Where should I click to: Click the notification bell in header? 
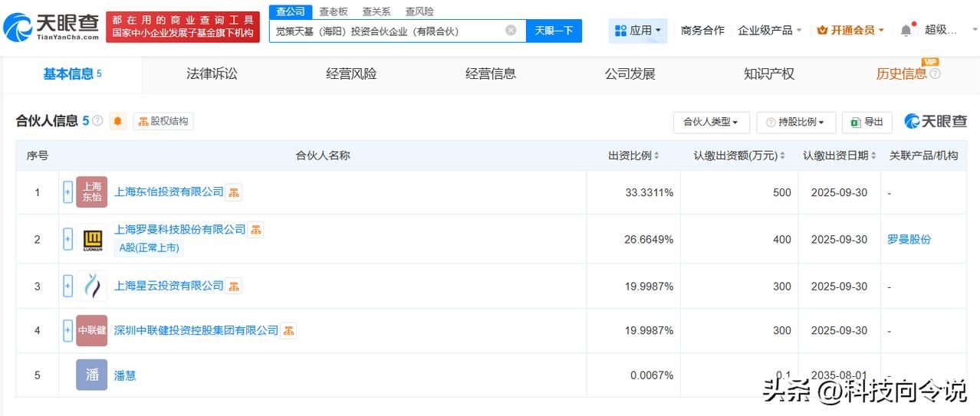[906, 30]
